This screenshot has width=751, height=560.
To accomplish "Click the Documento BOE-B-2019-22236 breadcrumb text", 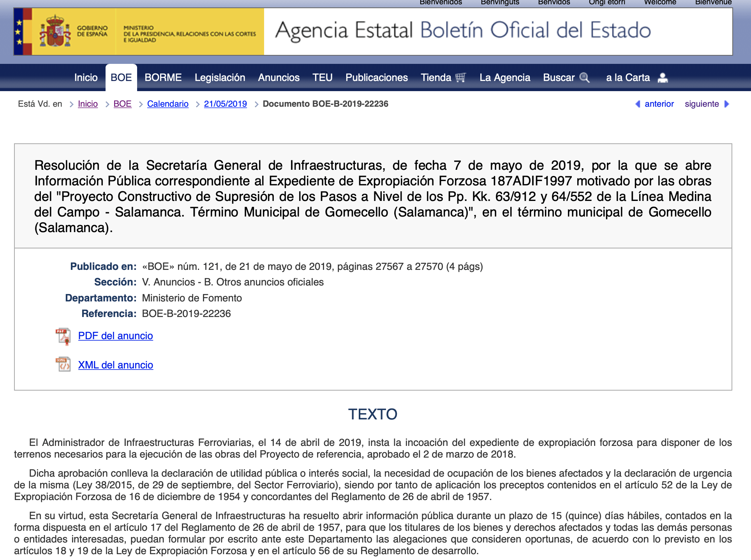I will [326, 104].
